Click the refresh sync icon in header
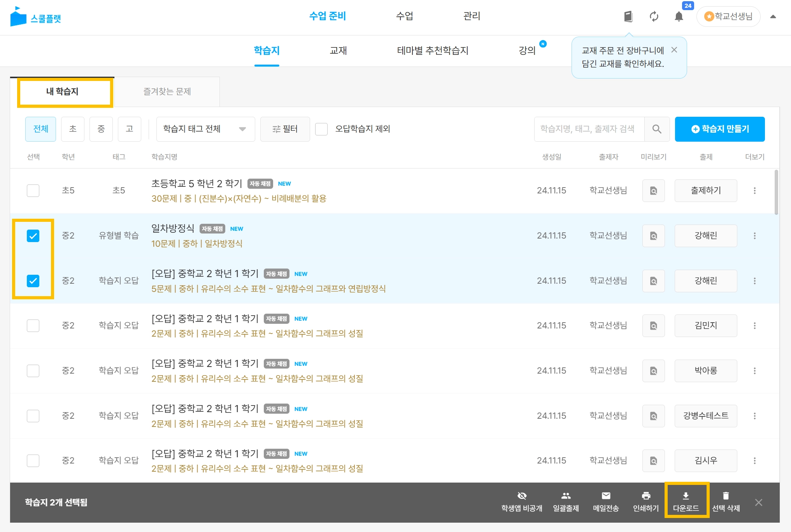The image size is (791, 532). pos(654,16)
